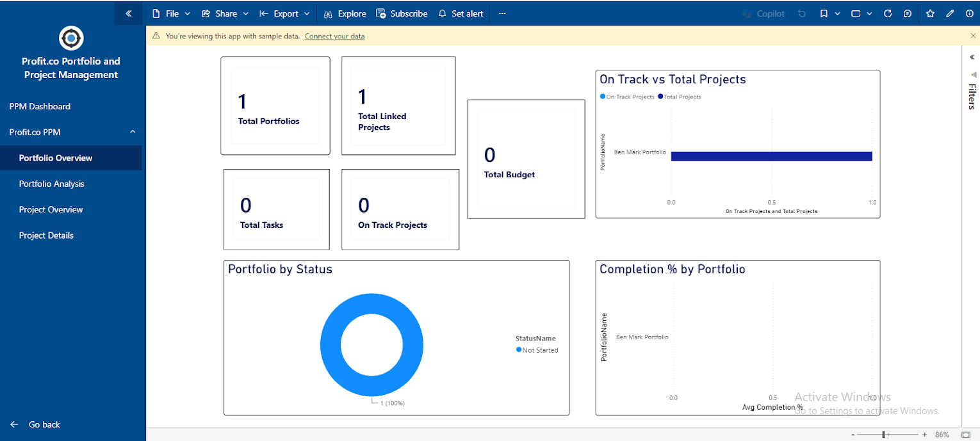Screen dimensions: 980x441
Task: Click the Portfolio by Status title
Action: coord(280,269)
